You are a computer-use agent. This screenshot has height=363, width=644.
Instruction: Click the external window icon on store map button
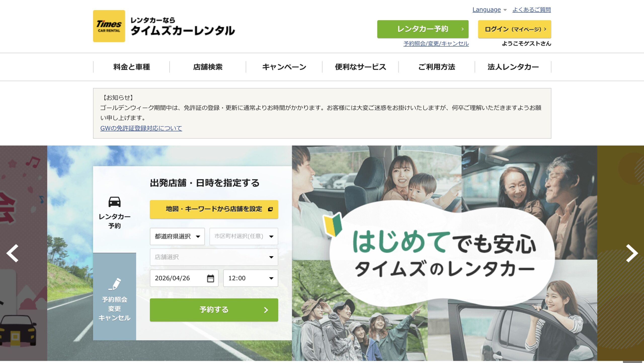(x=270, y=209)
